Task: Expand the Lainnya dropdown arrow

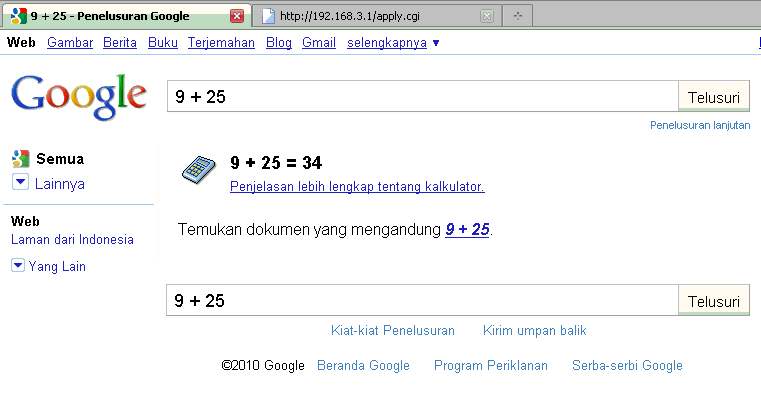Action: [x=20, y=182]
